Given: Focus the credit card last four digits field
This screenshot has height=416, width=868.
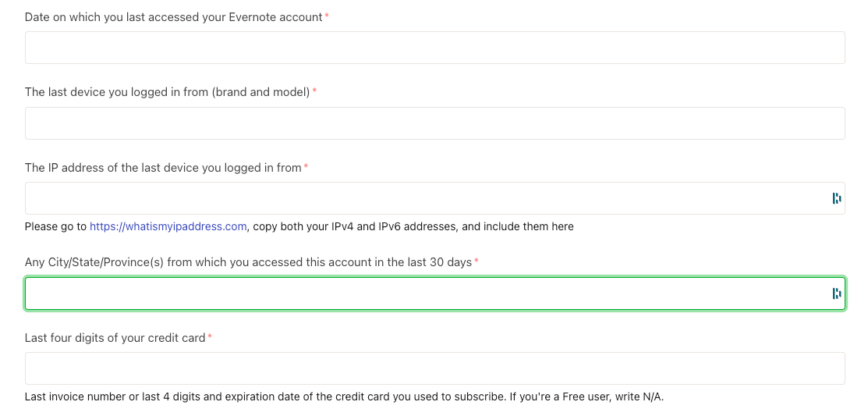Looking at the screenshot, I should click(x=434, y=368).
